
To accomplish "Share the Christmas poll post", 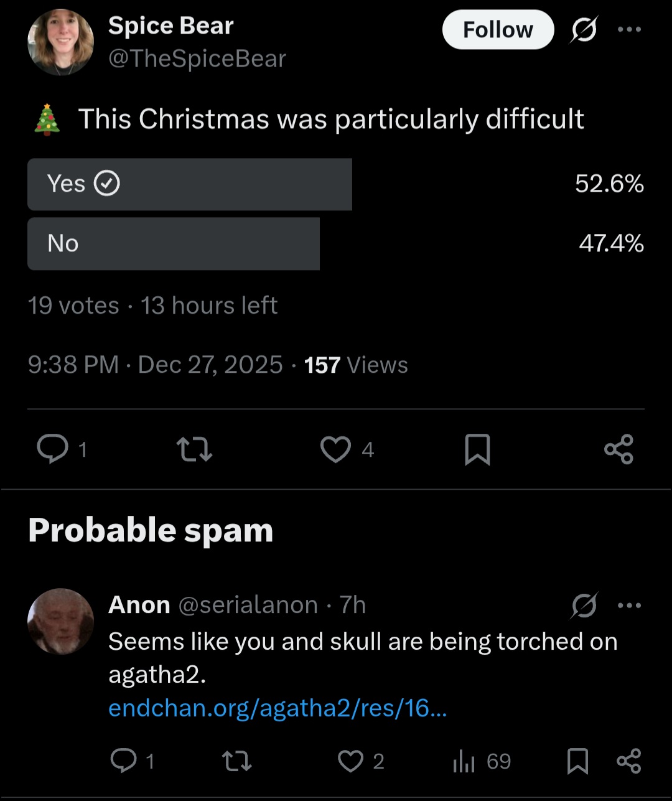I will pos(618,449).
